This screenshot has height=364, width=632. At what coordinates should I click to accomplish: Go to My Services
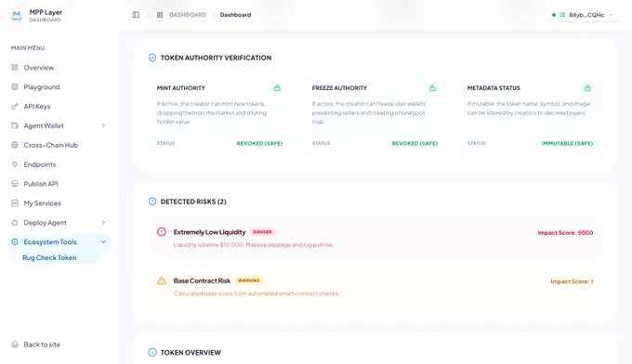(x=59, y=203)
